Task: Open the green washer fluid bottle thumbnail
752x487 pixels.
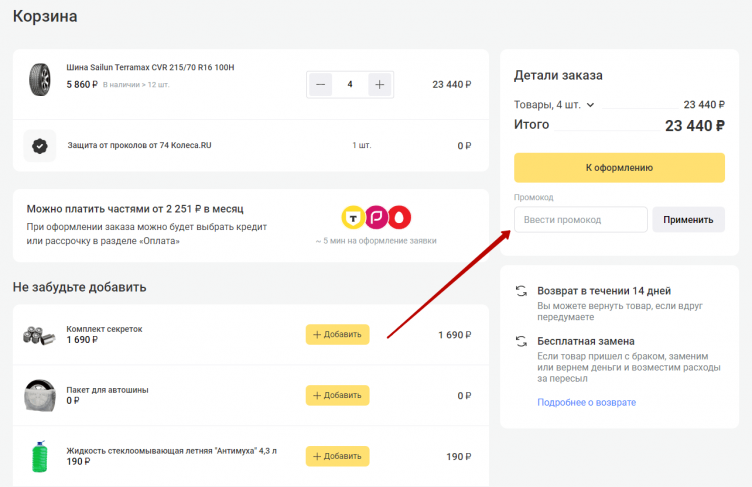Action: point(39,456)
